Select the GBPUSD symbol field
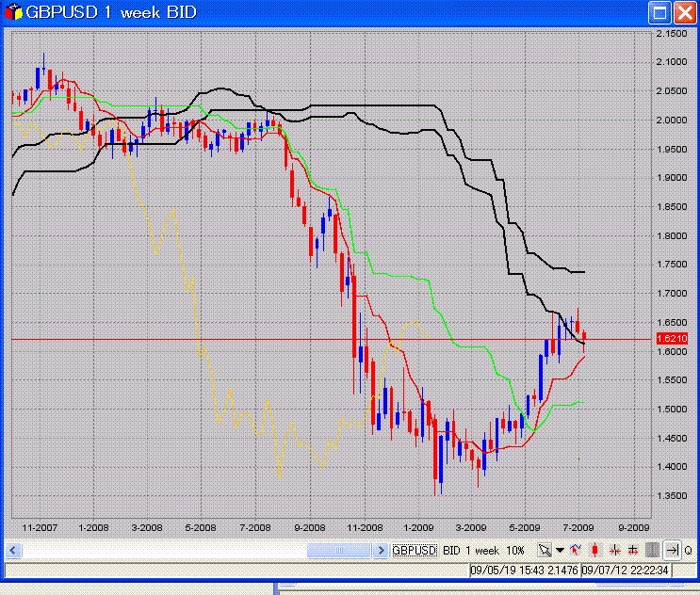Viewport: 700px width, 595px height. coord(415,551)
